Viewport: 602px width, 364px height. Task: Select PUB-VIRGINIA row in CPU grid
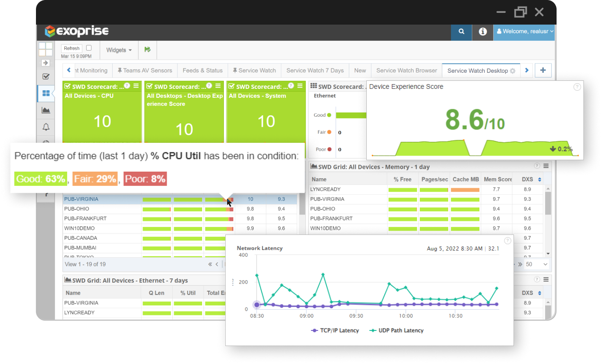[x=180, y=199]
